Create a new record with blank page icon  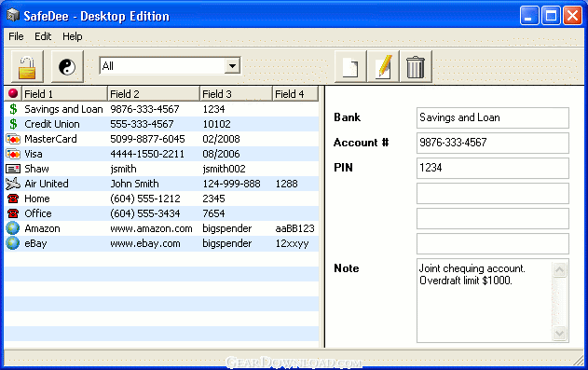point(350,67)
